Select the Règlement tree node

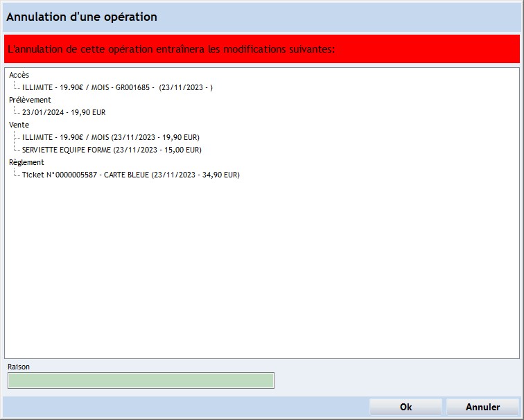click(26, 162)
